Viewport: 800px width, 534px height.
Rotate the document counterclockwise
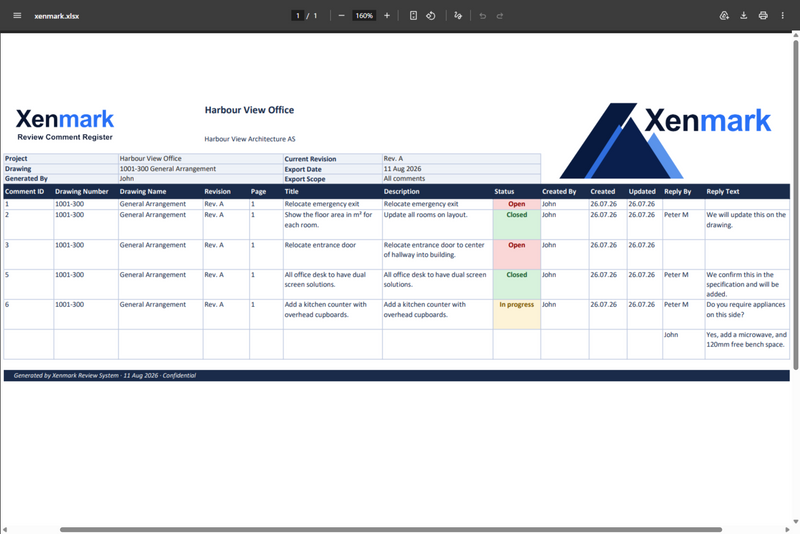(x=431, y=15)
